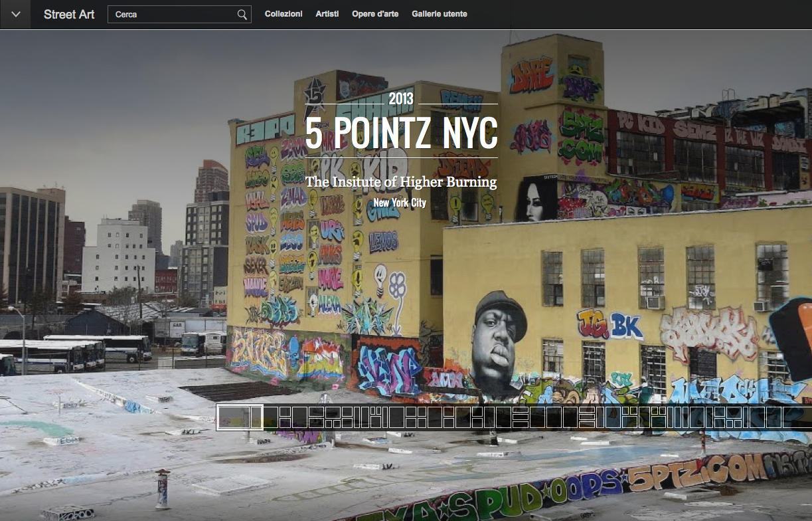Open Gallerie utente page
The image size is (812, 521).
coord(439,14)
